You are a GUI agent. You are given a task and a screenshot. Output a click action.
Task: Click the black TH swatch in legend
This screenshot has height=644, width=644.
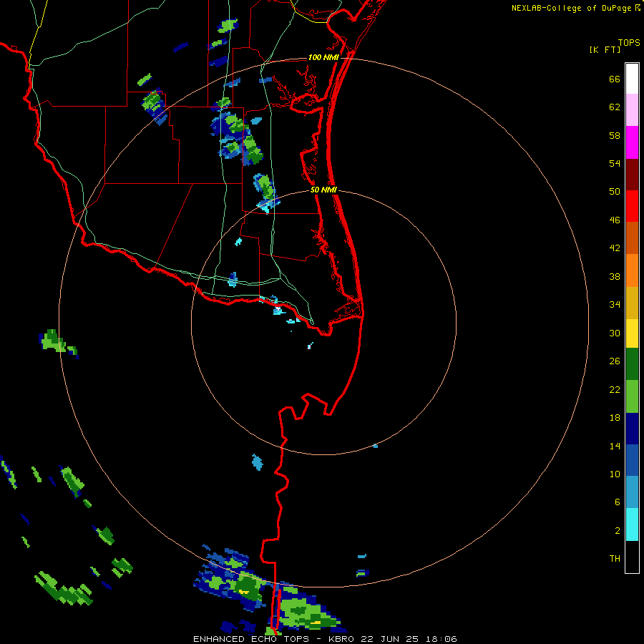click(x=632, y=557)
